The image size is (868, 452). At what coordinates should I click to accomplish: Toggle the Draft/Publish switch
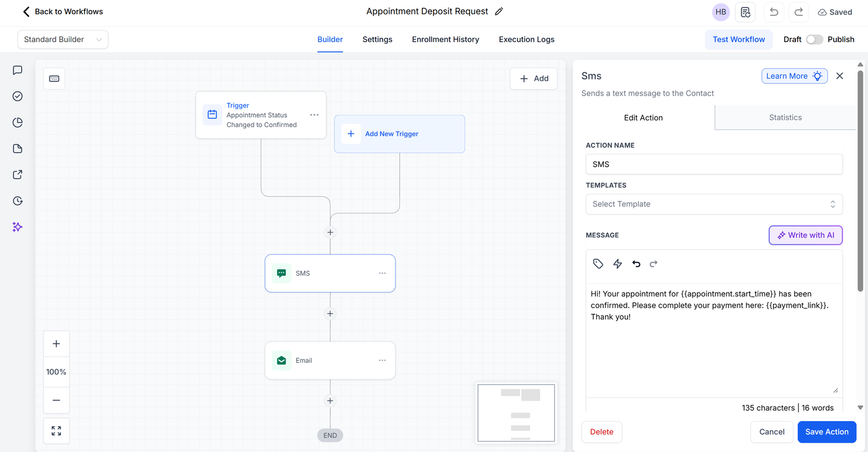click(814, 39)
